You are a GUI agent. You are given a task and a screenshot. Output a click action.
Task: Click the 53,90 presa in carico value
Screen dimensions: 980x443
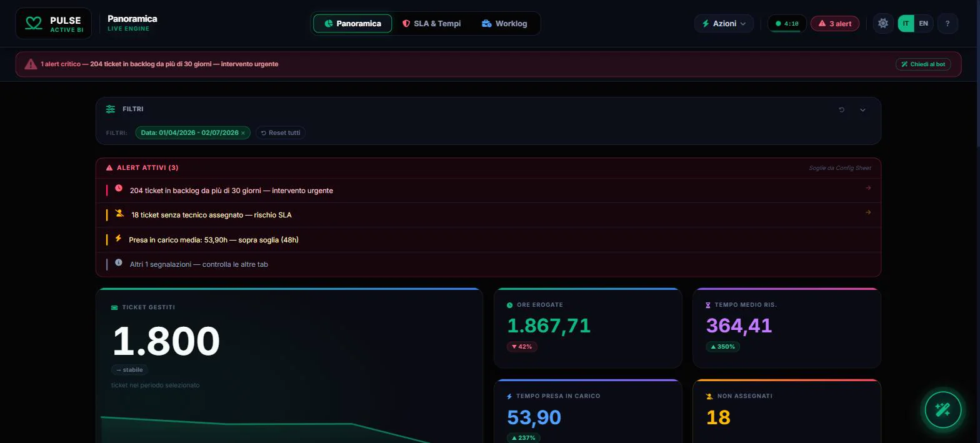pos(534,417)
